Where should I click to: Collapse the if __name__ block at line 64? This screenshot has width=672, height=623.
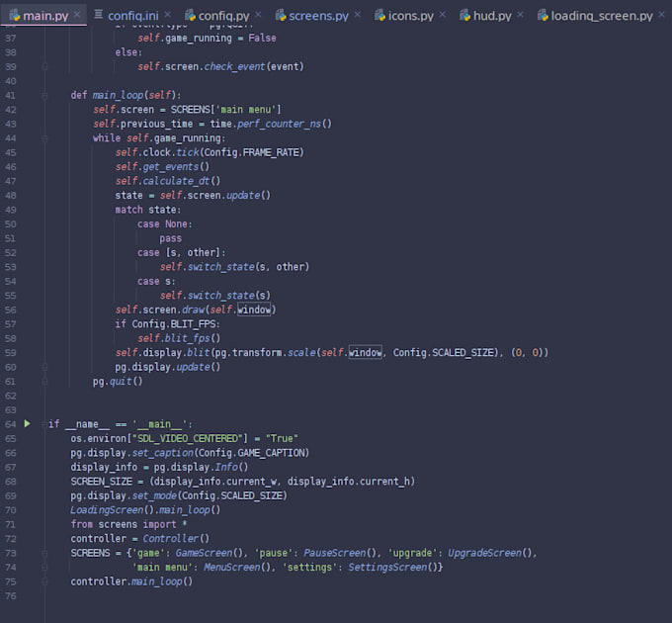tap(44, 424)
